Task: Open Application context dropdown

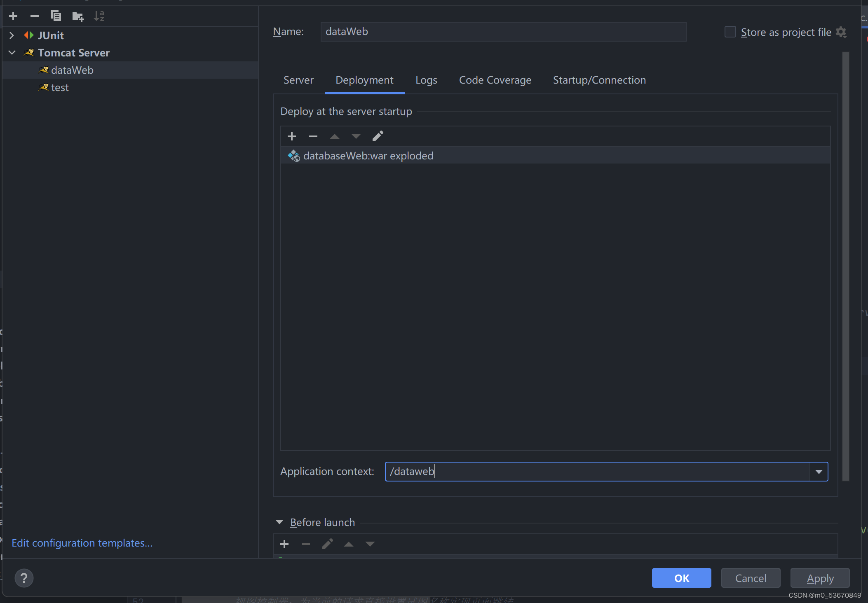Action: pos(819,472)
